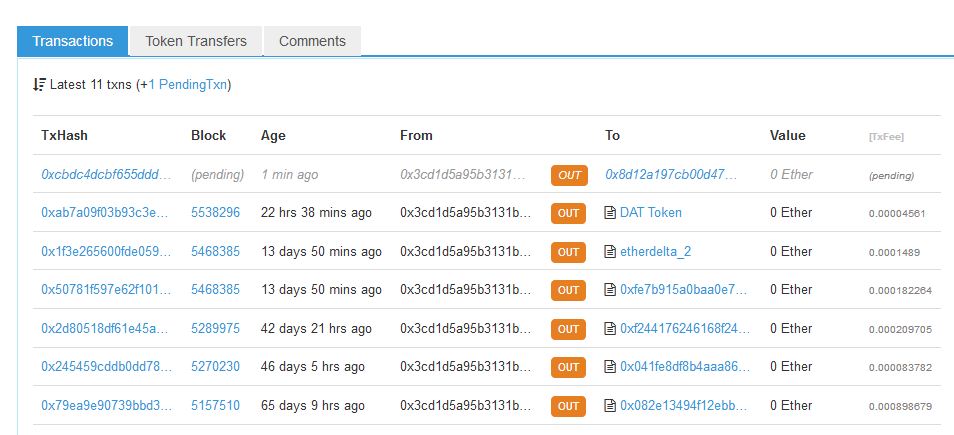View block 5538296
954x435 pixels.
click(215, 213)
